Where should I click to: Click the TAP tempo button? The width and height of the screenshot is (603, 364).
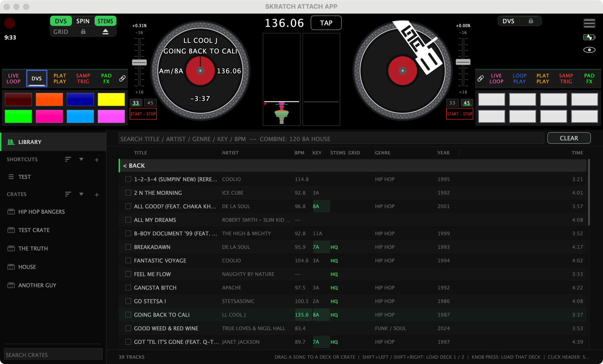pyautogui.click(x=326, y=23)
